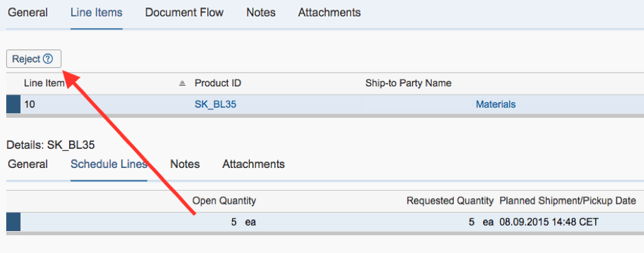The height and width of the screenshot is (253, 644).
Task: Select the Schedule Lines tab
Action: [109, 164]
